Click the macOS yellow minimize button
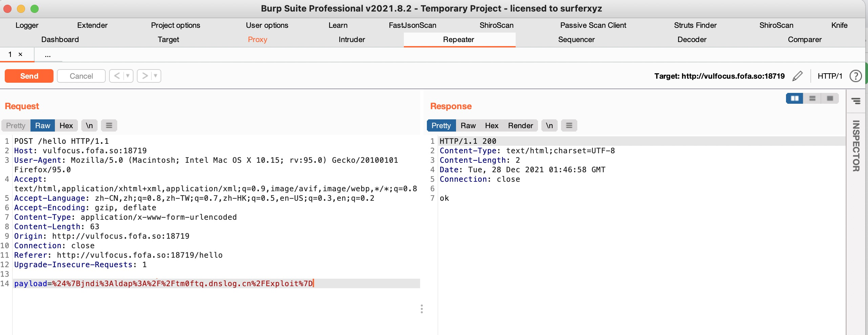 click(21, 9)
